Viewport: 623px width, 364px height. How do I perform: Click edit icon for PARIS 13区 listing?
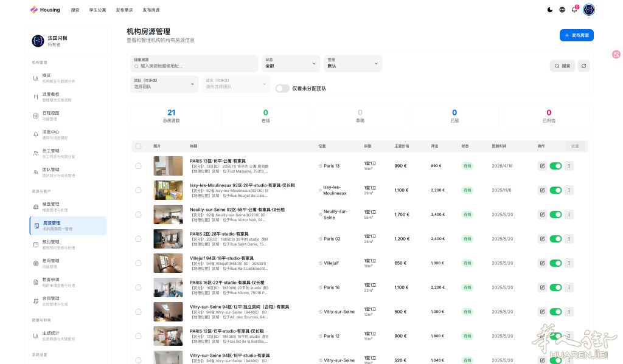(x=542, y=166)
